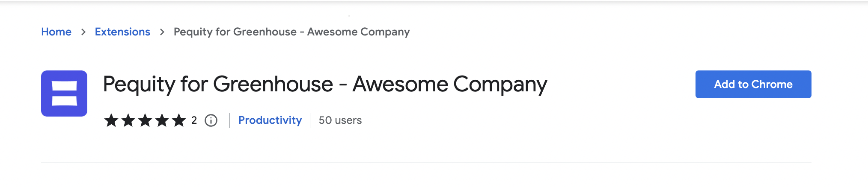Click the third rating star

pos(145,120)
